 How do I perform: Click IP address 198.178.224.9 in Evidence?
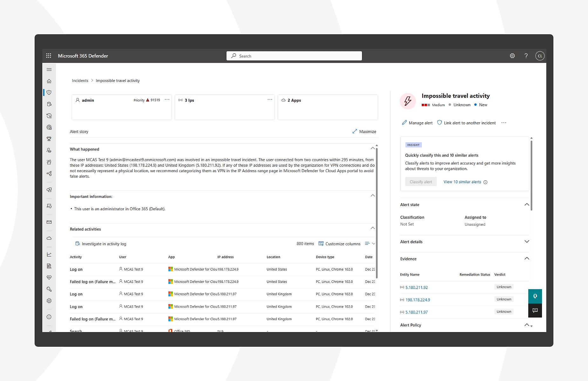click(418, 300)
